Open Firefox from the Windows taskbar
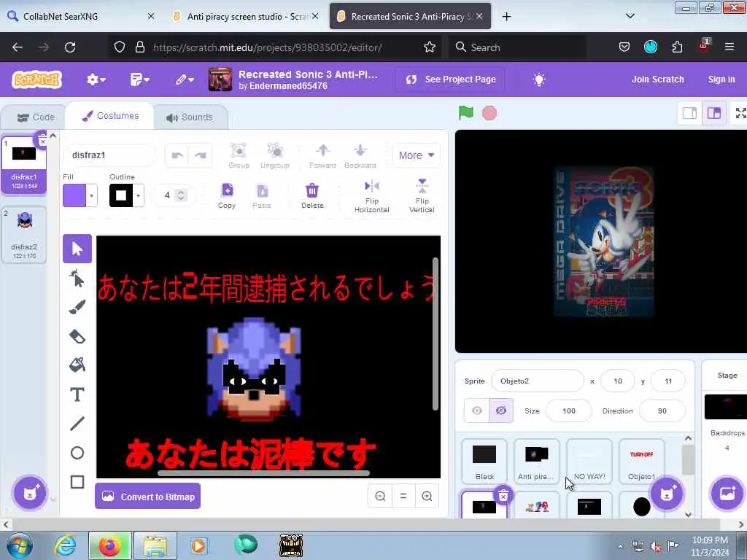The height and width of the screenshot is (560, 747). tap(109, 545)
